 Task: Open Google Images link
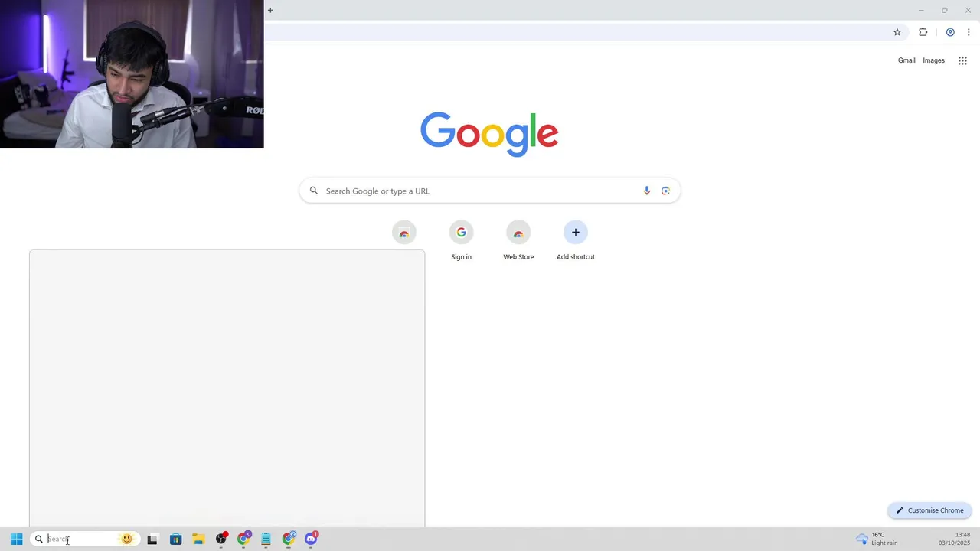click(933, 60)
